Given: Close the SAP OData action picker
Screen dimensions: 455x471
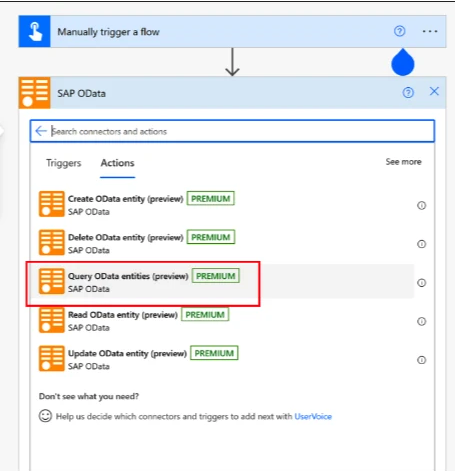Looking at the screenshot, I should point(434,91).
